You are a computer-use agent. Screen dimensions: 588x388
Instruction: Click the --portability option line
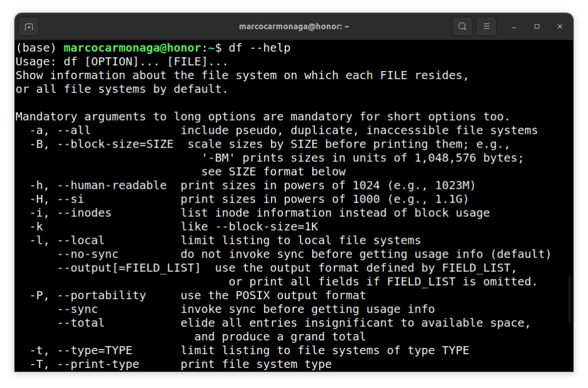[x=100, y=295]
